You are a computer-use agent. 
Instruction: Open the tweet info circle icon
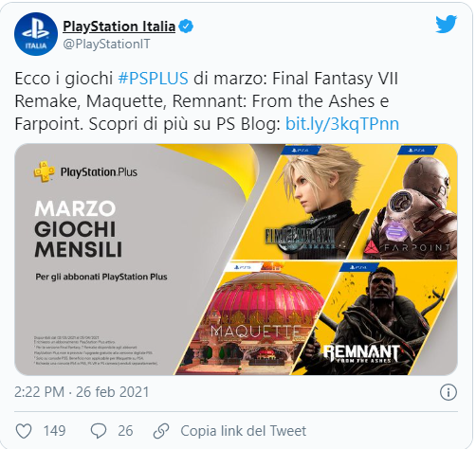click(449, 392)
